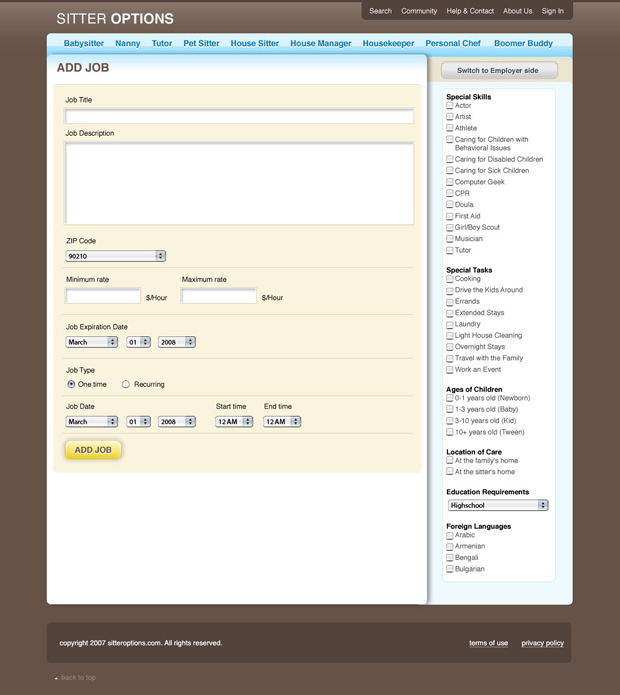Open the Pet Sitter category
This screenshot has height=695, width=620.
(x=201, y=44)
